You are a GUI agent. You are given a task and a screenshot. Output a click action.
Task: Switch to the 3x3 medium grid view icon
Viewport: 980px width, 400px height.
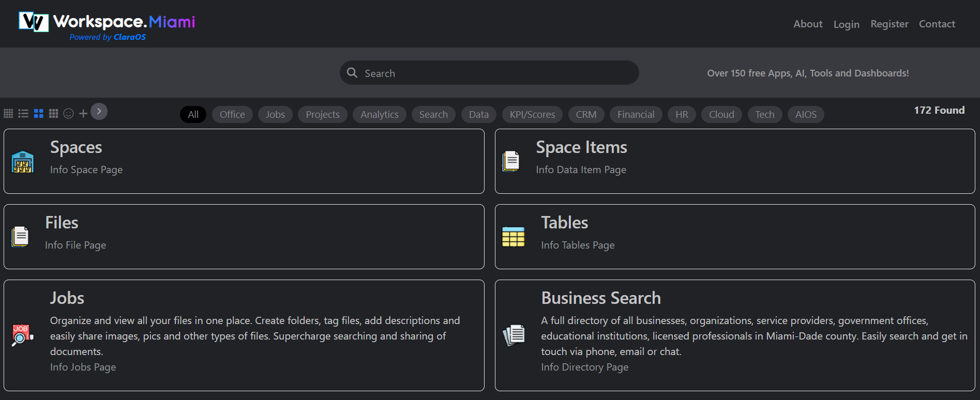(53, 114)
